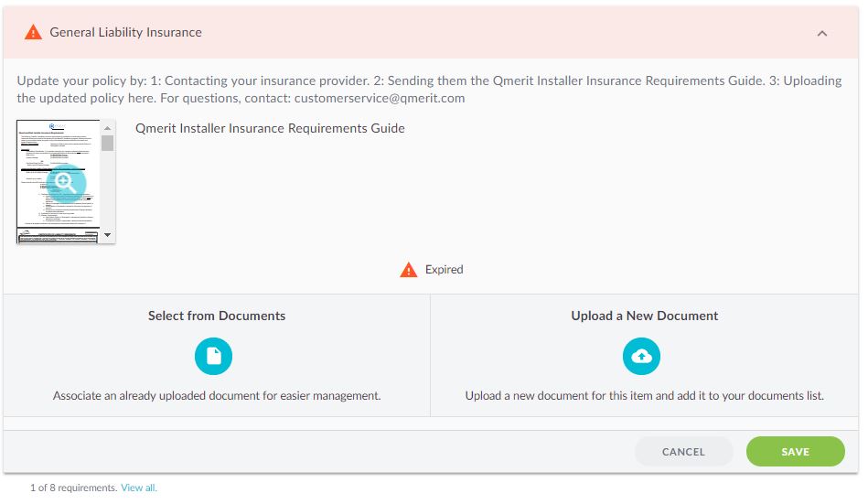
Task: Click the document preview scrollbar handle
Action: tap(108, 143)
